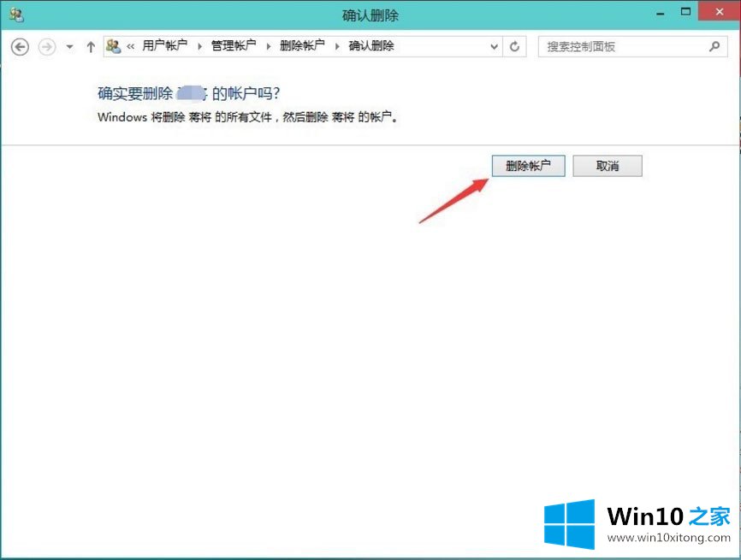Click the heading 确实要删除 的帐户吗?
The image size is (741, 560).
click(189, 93)
